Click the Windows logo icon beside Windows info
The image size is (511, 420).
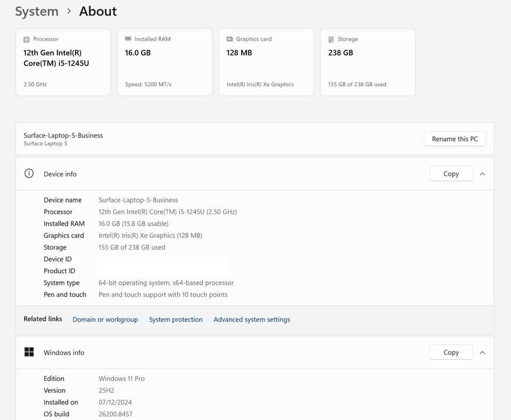pos(29,352)
